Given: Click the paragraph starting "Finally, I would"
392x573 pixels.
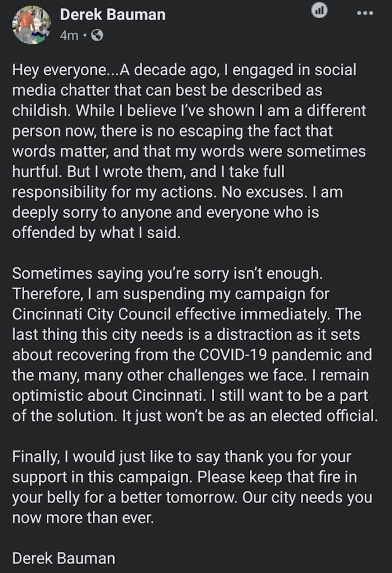Looking at the screenshot, I should coord(193,487).
